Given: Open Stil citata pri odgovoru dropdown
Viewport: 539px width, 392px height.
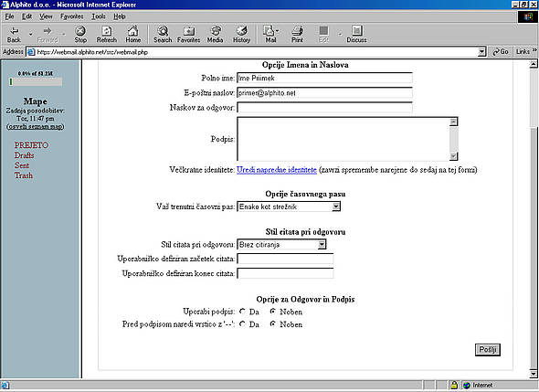Looking at the screenshot, I should [x=281, y=245].
